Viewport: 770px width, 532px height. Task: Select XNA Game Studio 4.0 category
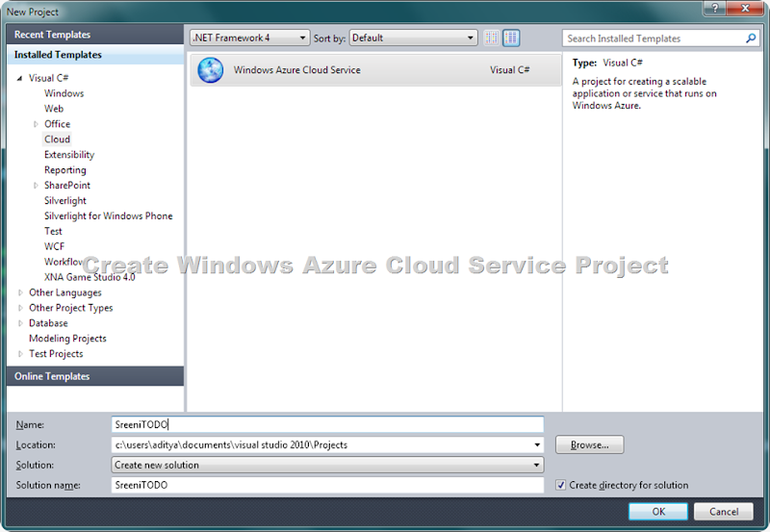pos(90,277)
